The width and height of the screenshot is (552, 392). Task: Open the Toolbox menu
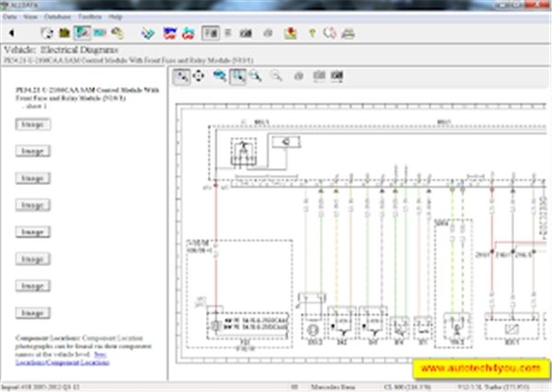click(x=89, y=17)
